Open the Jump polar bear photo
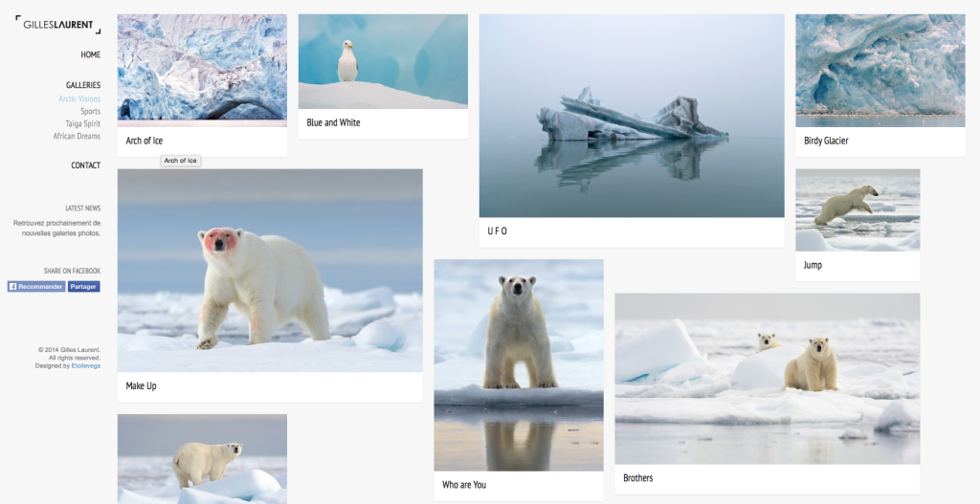This screenshot has height=504, width=980. [x=857, y=209]
